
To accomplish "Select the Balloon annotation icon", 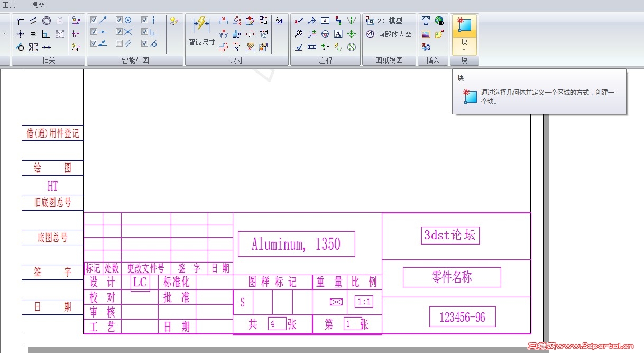I will pyautogui.click(x=299, y=34).
